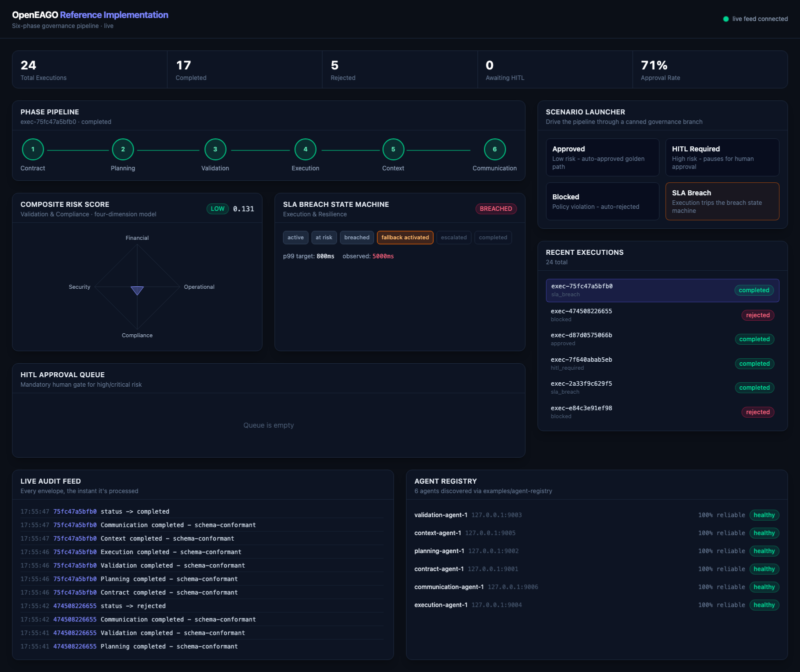
Task: Click the Operational radar axis label
Action: 199,287
